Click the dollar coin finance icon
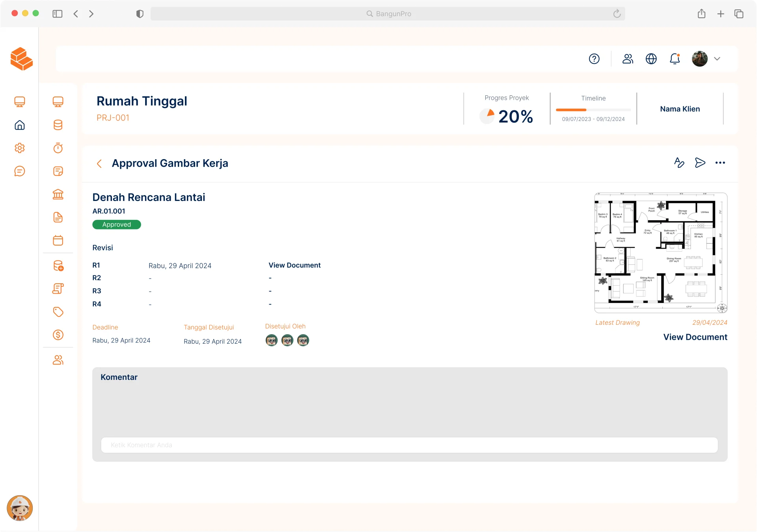The image size is (757, 532). point(58,335)
